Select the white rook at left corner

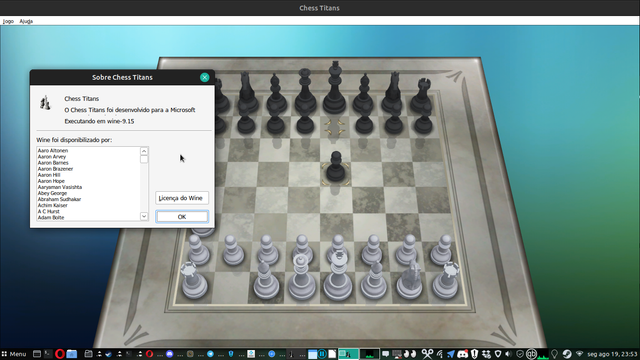(193, 280)
